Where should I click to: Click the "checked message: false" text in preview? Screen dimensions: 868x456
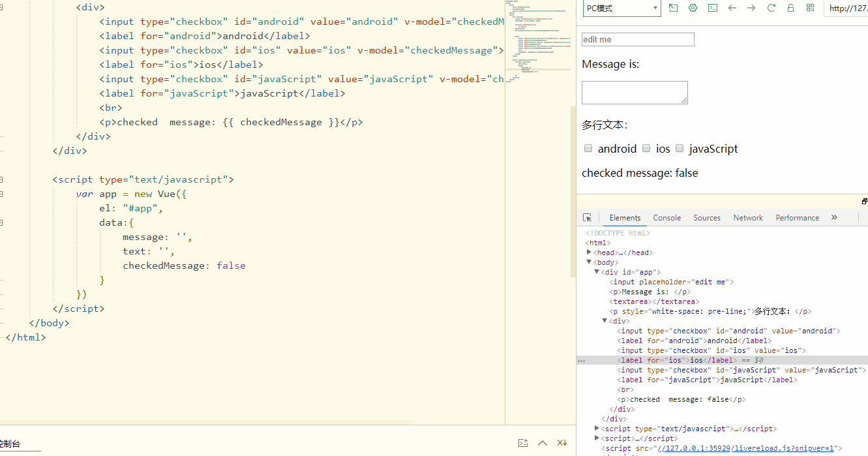(640, 173)
